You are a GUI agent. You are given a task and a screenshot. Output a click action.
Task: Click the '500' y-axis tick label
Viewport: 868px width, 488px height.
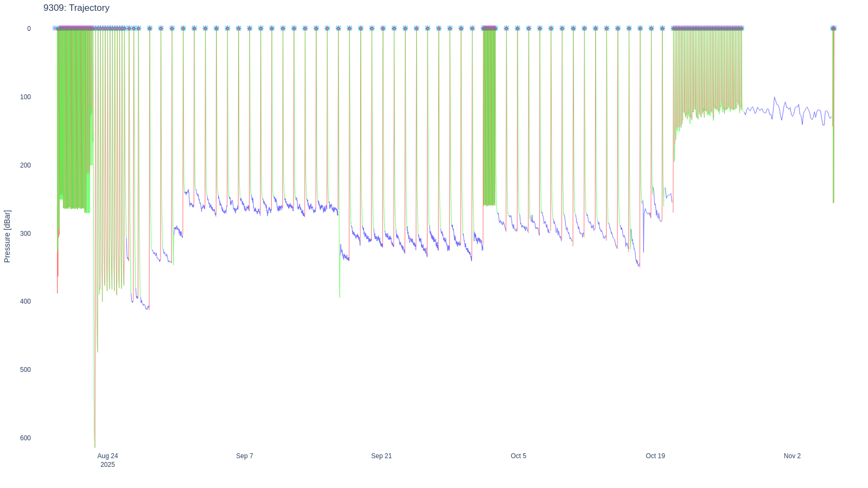point(25,370)
